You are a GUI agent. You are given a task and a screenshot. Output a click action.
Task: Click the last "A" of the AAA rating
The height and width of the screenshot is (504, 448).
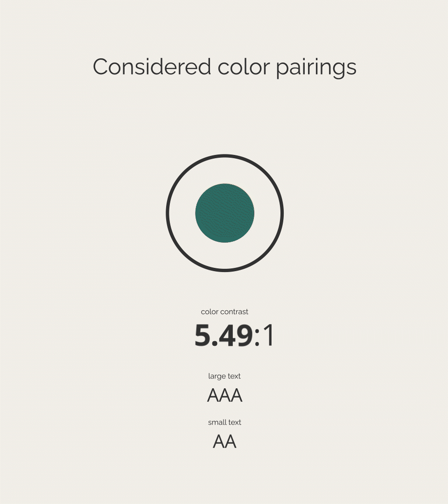coord(236,396)
